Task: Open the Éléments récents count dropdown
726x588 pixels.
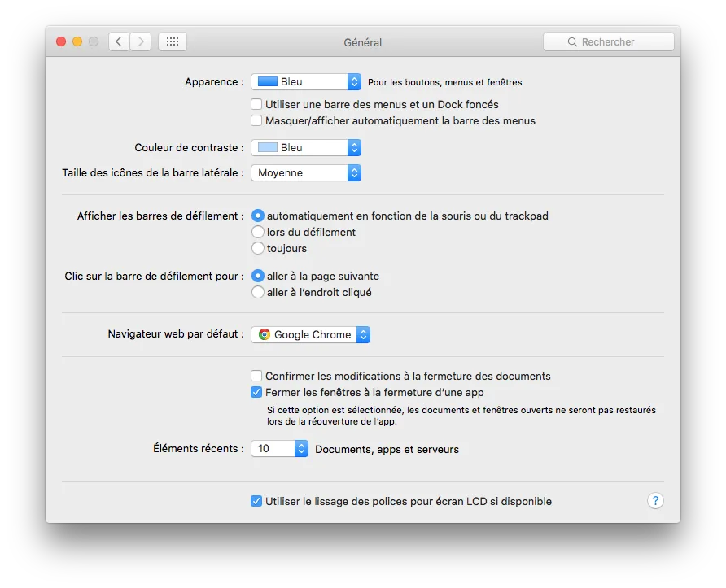Action: tap(300, 448)
